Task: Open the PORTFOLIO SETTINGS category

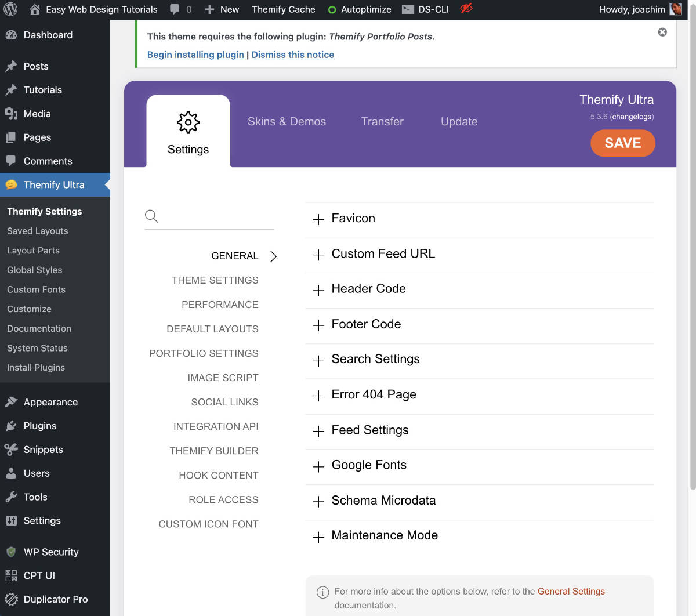Action: (204, 353)
